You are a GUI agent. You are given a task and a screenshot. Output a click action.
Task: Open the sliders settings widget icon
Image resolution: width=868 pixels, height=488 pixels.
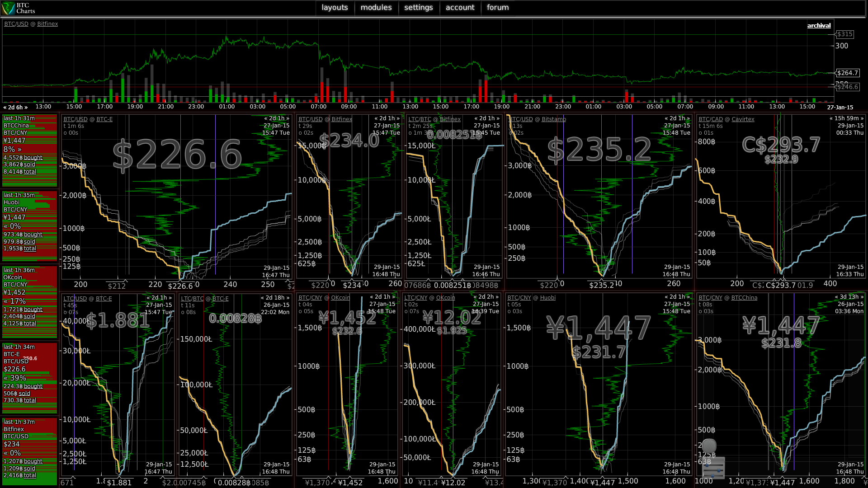coord(713,468)
